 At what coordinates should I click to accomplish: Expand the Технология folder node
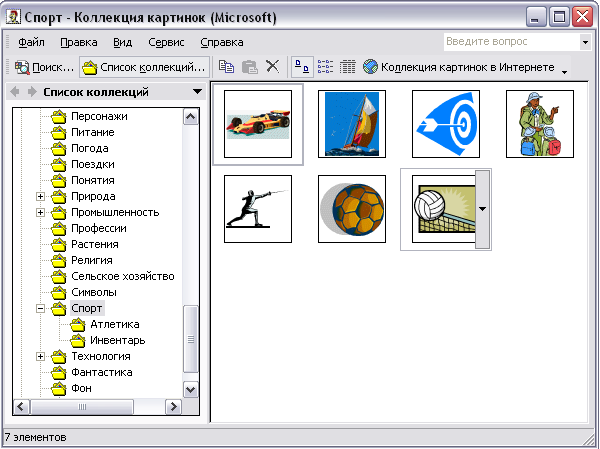click(40, 356)
